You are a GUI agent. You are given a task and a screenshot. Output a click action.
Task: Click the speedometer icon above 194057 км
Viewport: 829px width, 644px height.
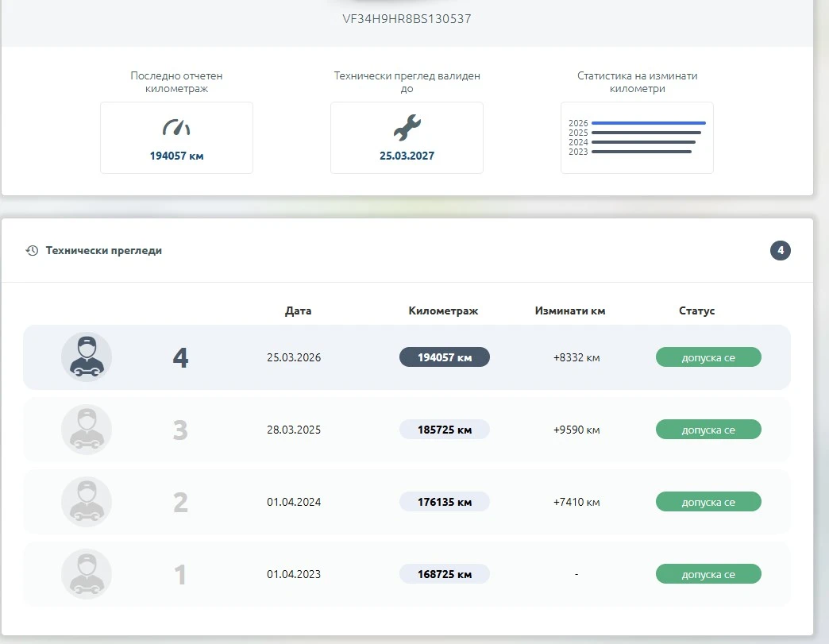tap(176, 128)
